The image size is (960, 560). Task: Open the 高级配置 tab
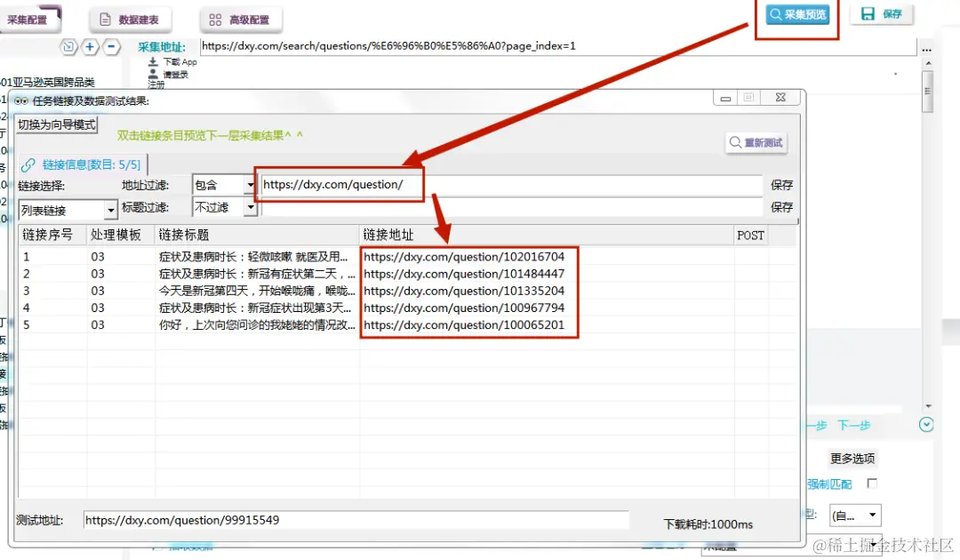(241, 20)
